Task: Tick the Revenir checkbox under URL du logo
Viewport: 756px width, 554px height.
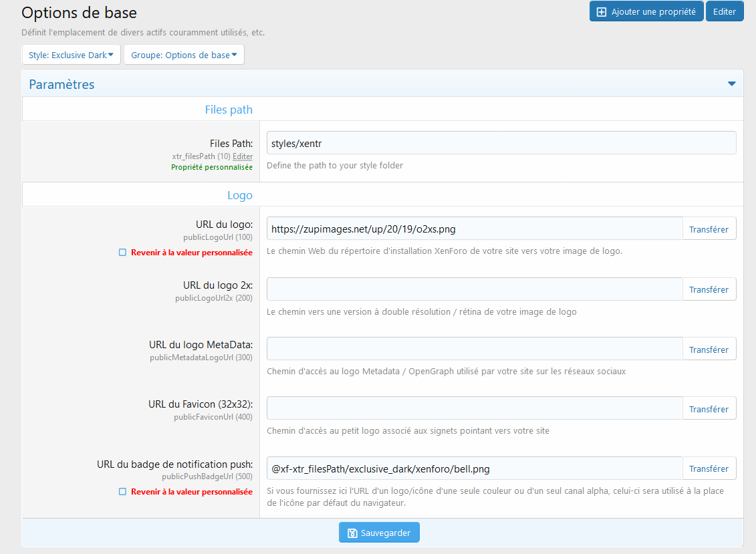Action: [122, 253]
